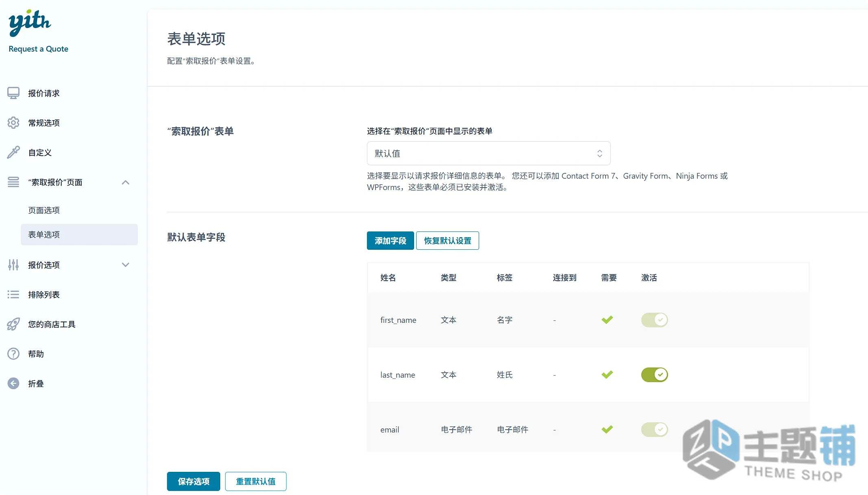Click the 报价请求 monitor icon
The height and width of the screenshot is (495, 868).
coord(13,93)
